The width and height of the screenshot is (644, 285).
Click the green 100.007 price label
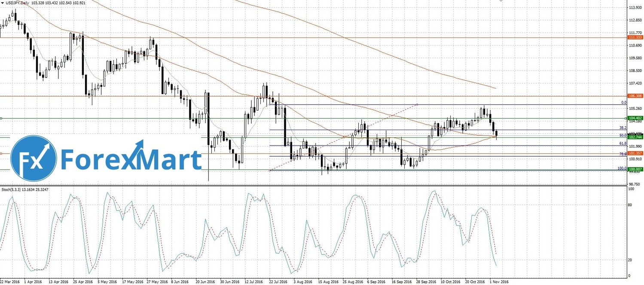(x=635, y=170)
